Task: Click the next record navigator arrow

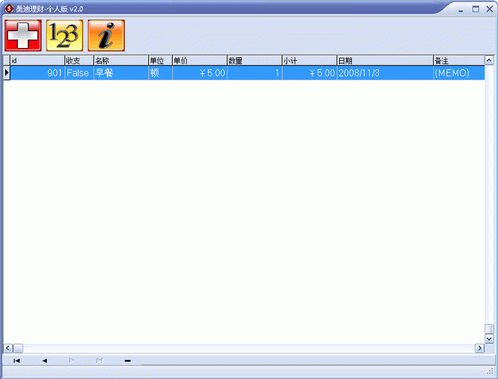Action: (72, 361)
